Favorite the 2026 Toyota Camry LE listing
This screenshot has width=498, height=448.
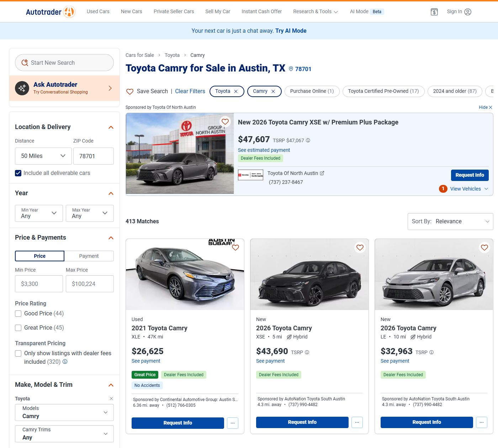click(x=484, y=247)
